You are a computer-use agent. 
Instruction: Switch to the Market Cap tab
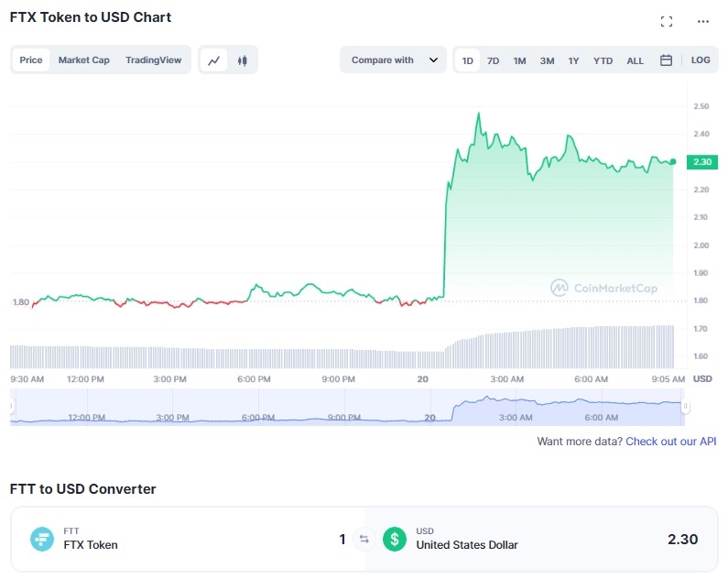[x=84, y=60]
